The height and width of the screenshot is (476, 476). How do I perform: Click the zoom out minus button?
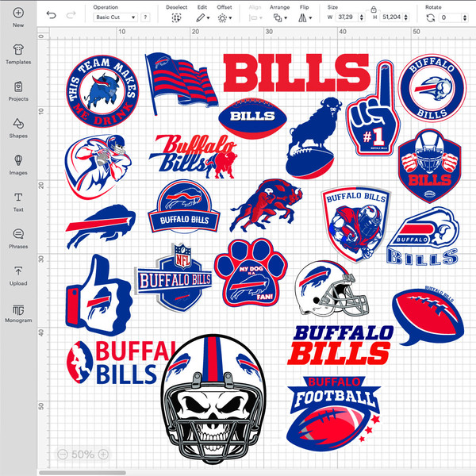pos(63,455)
